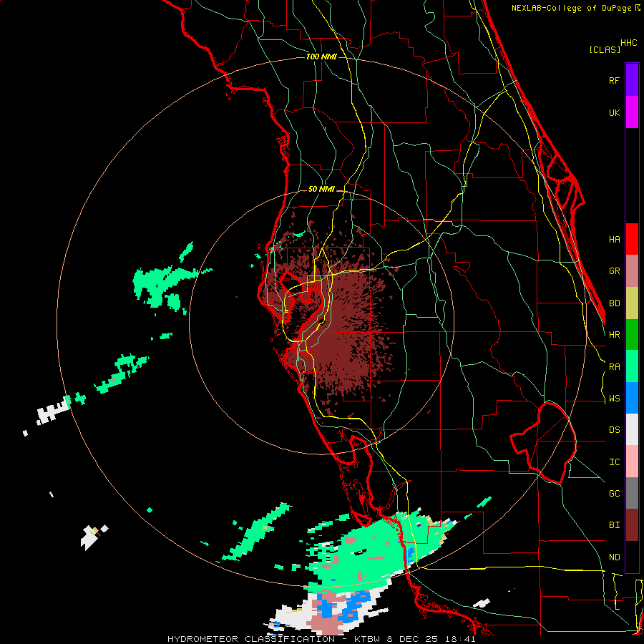Click the '50 NMI' range ring label

[321, 190]
